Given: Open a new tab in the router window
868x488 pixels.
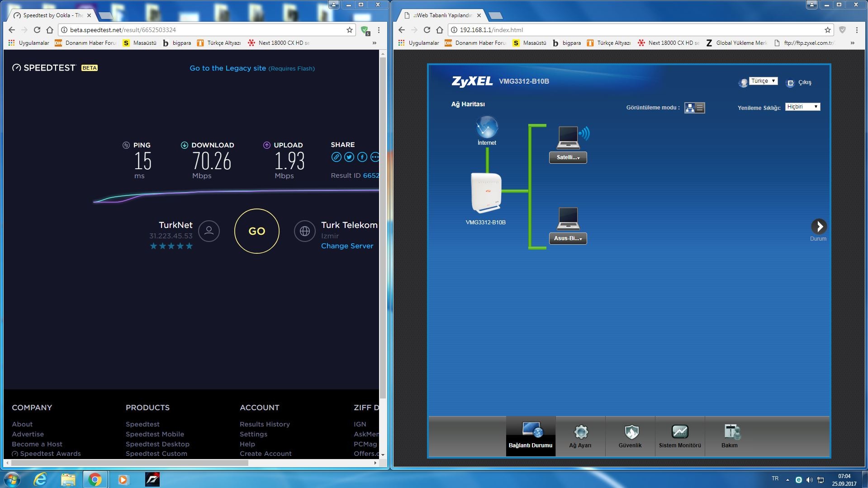Looking at the screenshot, I should (496, 16).
